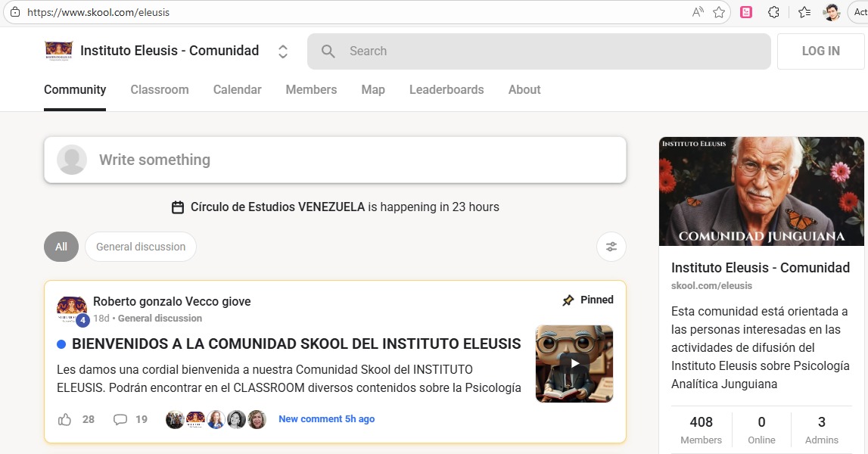Click the calendar icon beside Círculo de Estudios
The height and width of the screenshot is (454, 868).
point(178,207)
